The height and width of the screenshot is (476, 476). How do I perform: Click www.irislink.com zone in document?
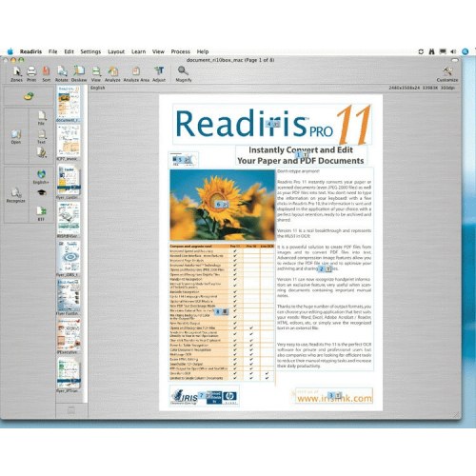[333, 396]
